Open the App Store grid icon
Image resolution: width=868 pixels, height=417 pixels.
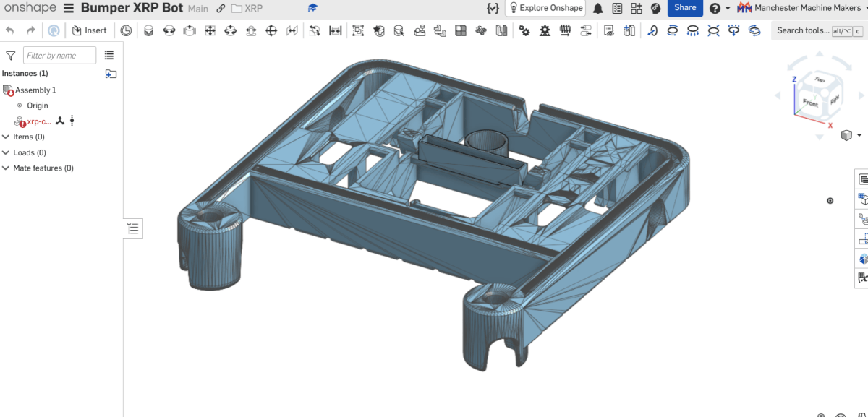[x=636, y=8]
